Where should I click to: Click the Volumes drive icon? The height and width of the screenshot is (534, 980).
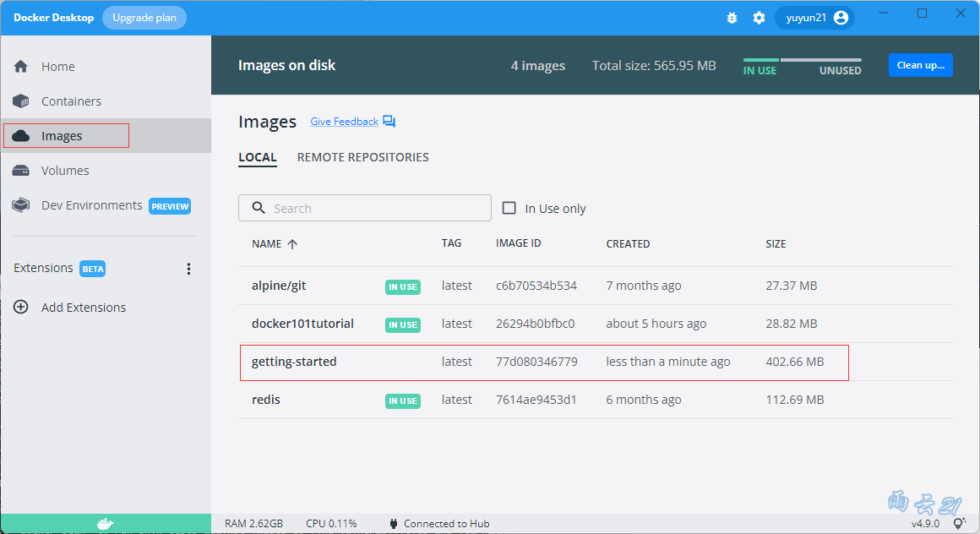(20, 171)
